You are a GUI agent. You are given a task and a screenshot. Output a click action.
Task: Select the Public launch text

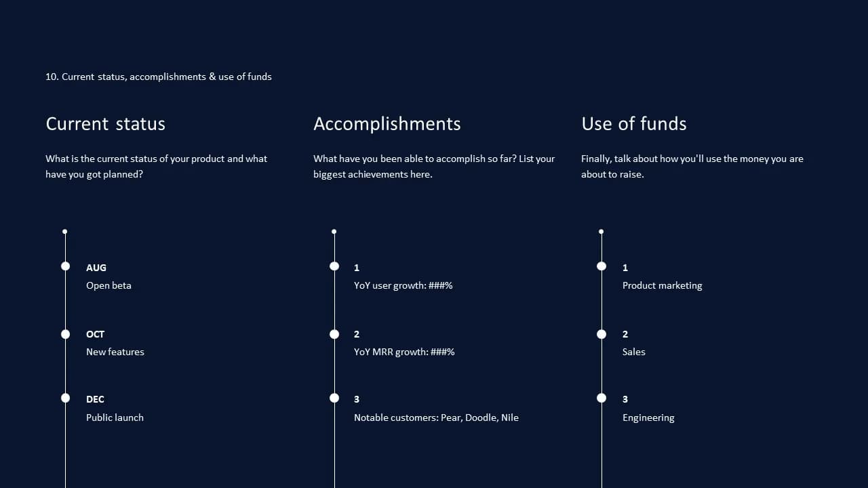coord(115,418)
